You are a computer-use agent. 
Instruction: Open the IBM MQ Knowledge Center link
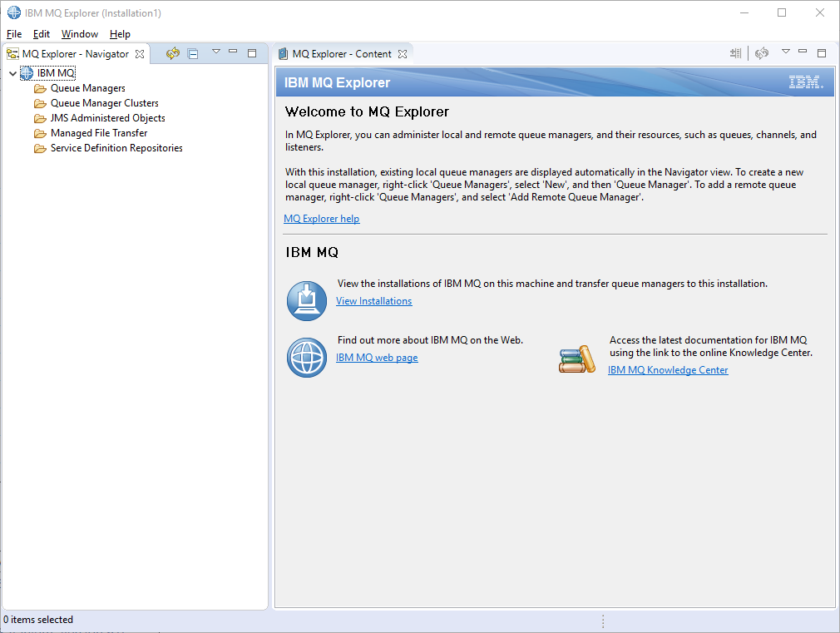(x=668, y=370)
